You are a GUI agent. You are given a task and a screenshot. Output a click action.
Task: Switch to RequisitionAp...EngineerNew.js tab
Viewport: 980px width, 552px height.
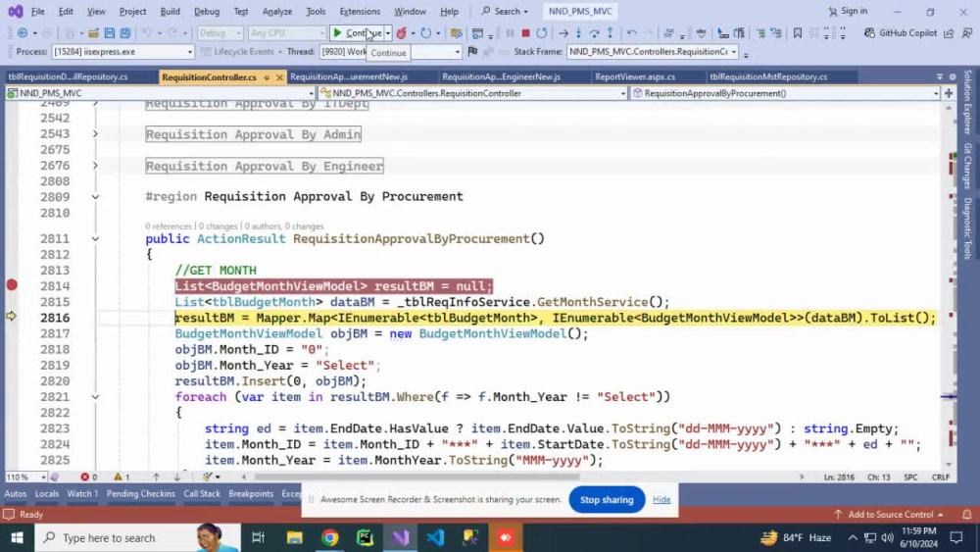click(501, 76)
